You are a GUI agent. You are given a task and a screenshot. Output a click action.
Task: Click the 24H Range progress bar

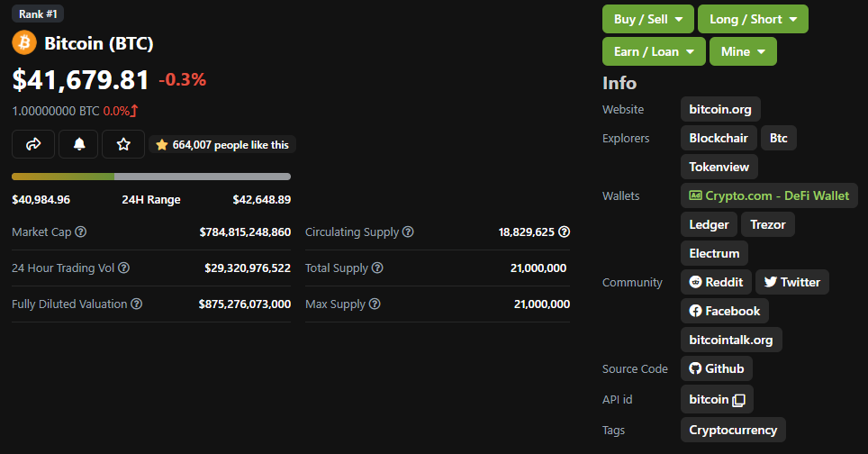click(x=151, y=177)
